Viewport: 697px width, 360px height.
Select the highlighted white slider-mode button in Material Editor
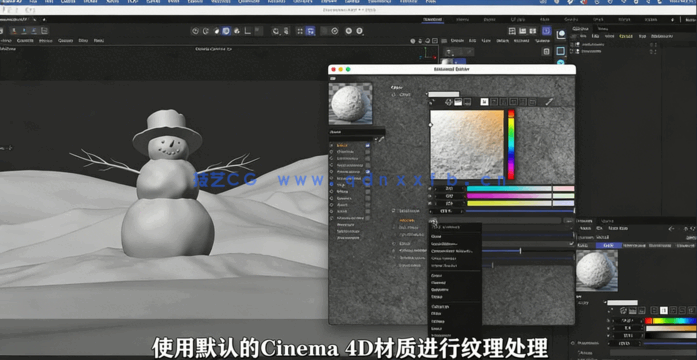(485, 102)
